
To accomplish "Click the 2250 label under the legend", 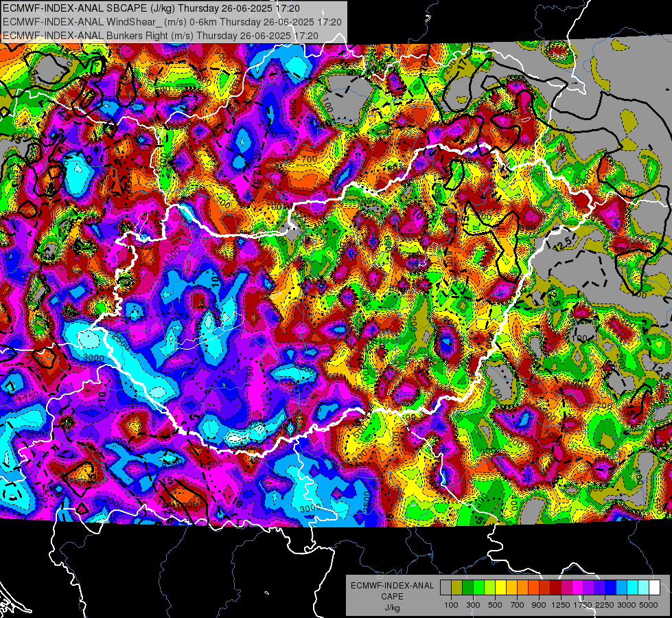I will (605, 605).
